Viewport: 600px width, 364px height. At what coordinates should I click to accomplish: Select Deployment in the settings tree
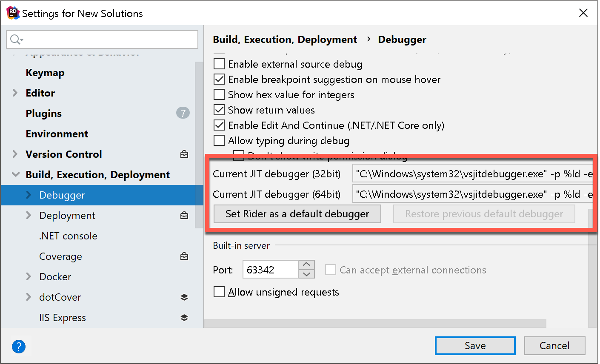coord(67,216)
